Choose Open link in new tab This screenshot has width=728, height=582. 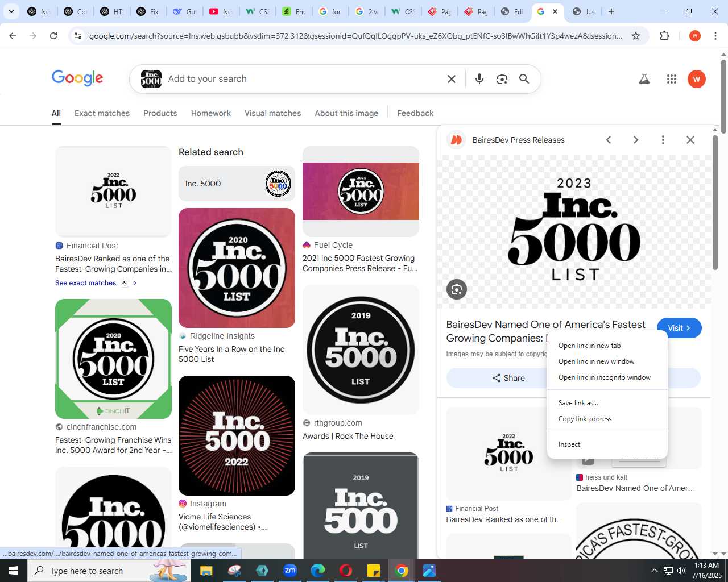[607, 346]
